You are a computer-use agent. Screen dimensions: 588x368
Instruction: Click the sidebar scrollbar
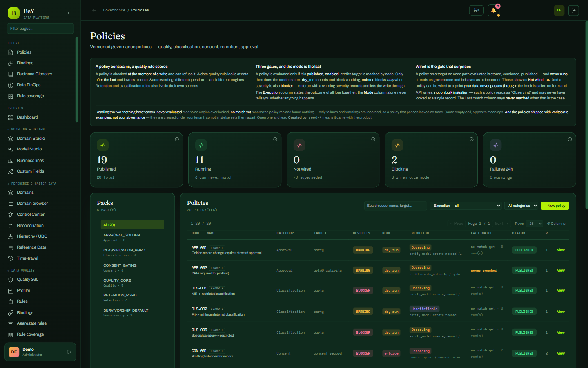click(76, 80)
